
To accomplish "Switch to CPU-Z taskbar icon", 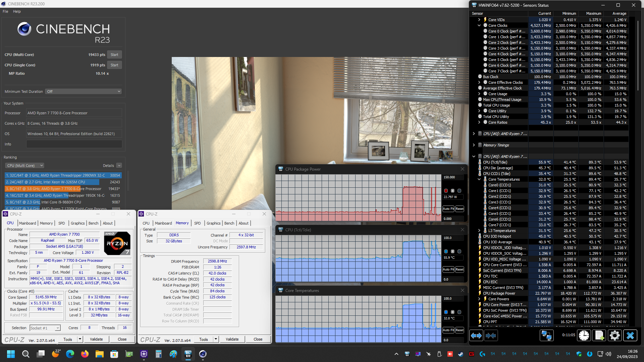I will click(144, 354).
